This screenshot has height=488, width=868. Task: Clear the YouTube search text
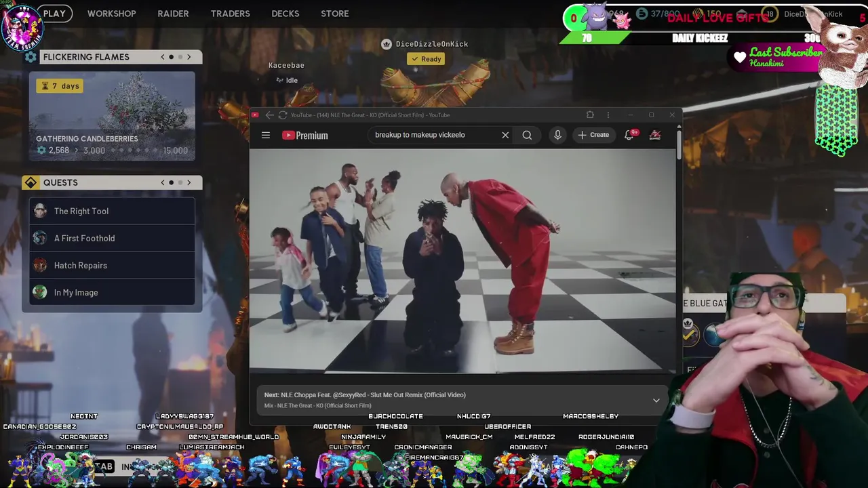point(505,135)
